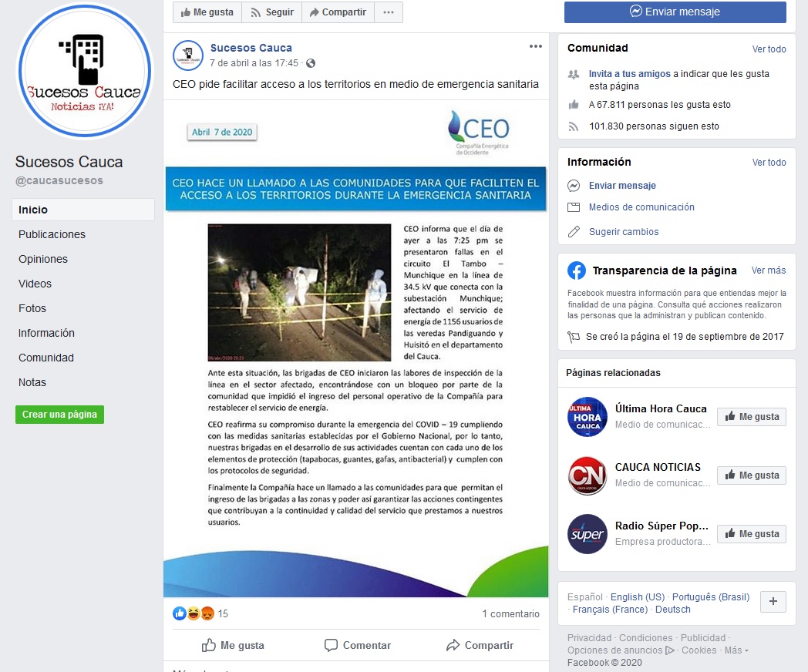Comment on the post with Comentar
Image resolution: width=808 pixels, height=672 pixels.
click(x=357, y=645)
